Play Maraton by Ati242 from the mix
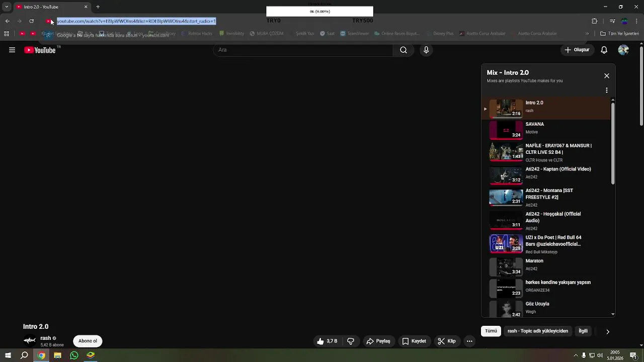This screenshot has height=362, width=644. coord(547,266)
